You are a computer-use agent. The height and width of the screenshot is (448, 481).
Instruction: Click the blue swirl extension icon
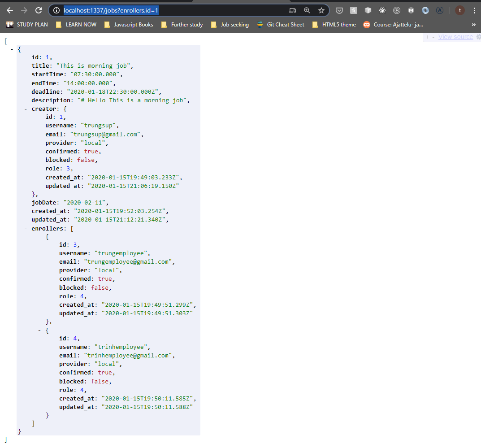(425, 10)
